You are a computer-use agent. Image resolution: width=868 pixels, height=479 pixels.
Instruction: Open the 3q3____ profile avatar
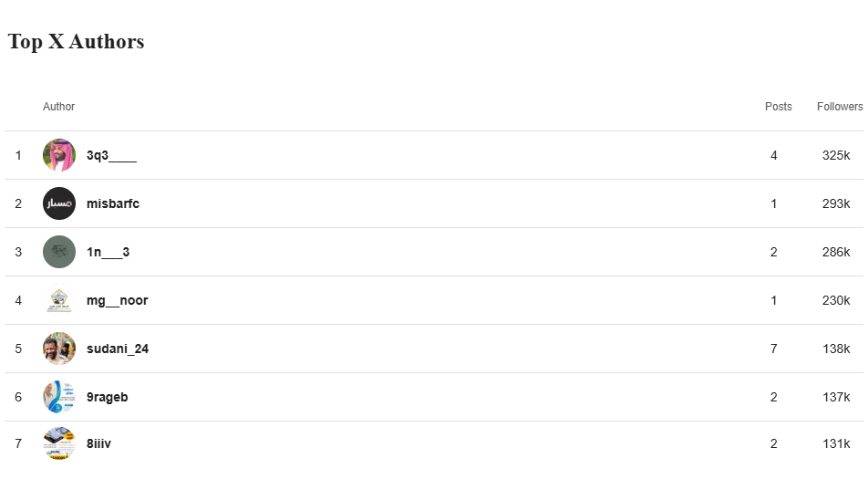[59, 155]
